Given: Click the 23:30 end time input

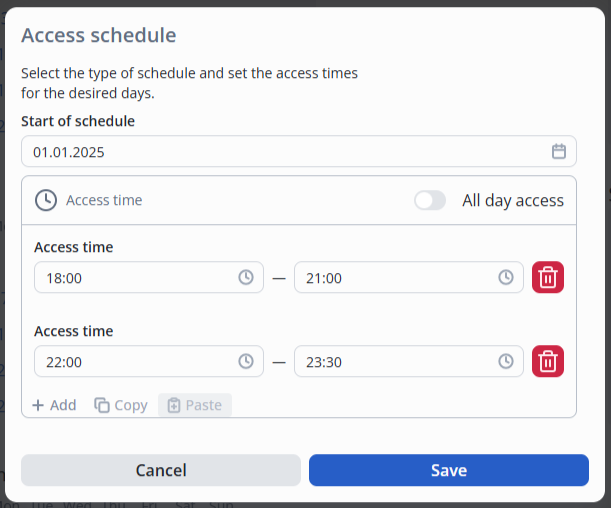Looking at the screenshot, I should [x=390, y=362].
